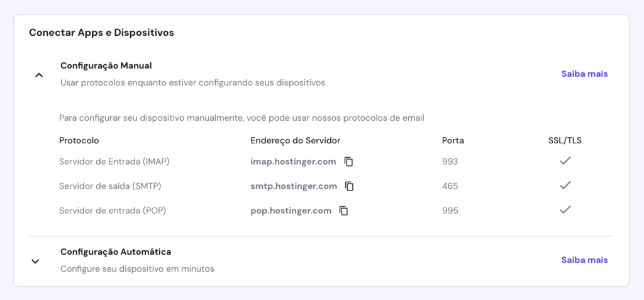
Task: Click the Conectar Apps e Dispositivos title
Action: [x=101, y=33]
